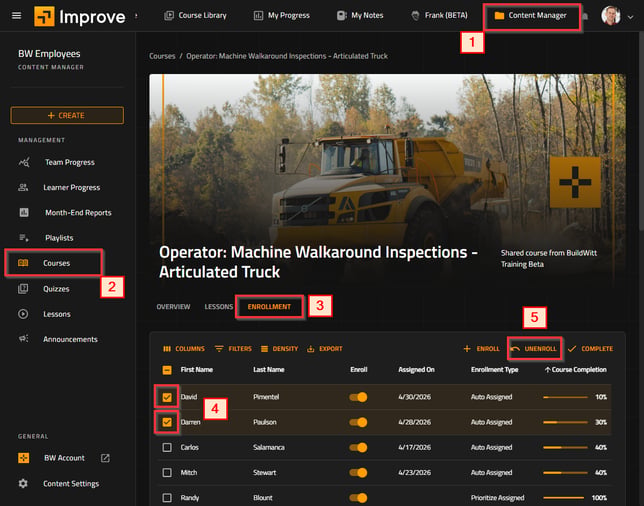Toggle enroll switch for Carlos Salamanca
The image size is (644, 506).
tap(358, 447)
